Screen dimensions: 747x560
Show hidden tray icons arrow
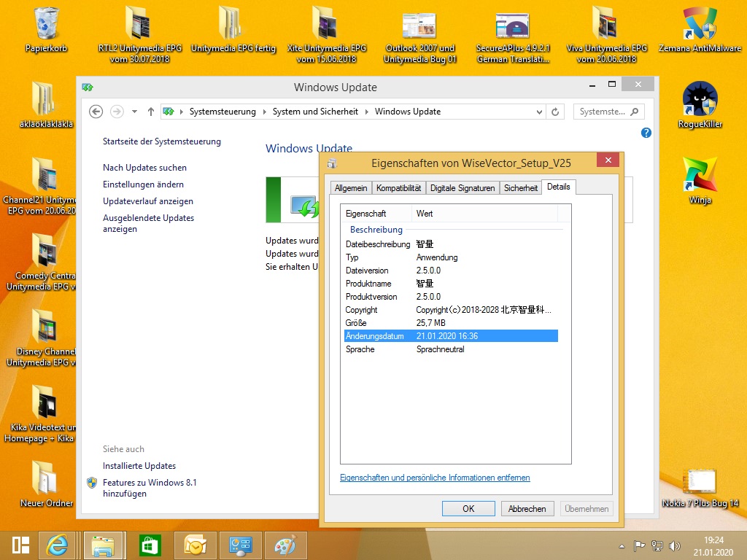pyautogui.click(x=622, y=546)
